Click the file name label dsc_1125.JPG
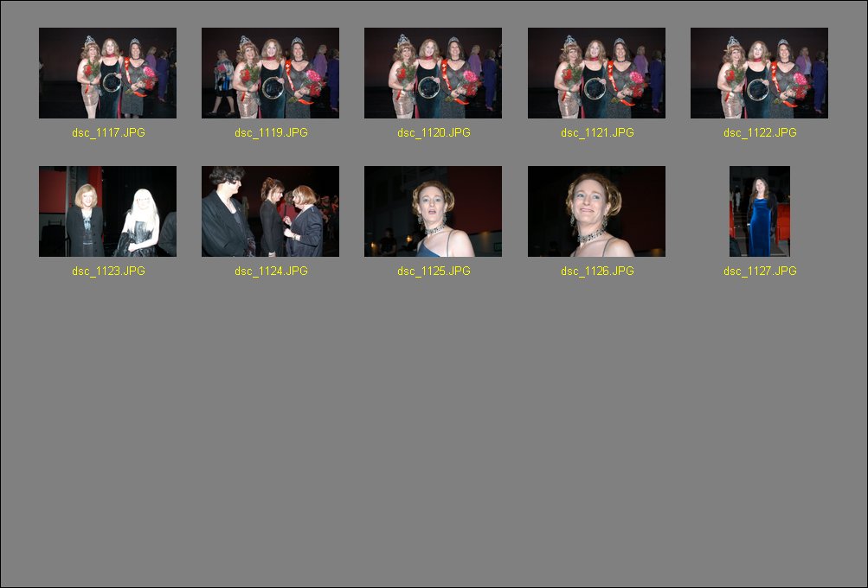Screen dimensions: 868x588 click(434, 271)
